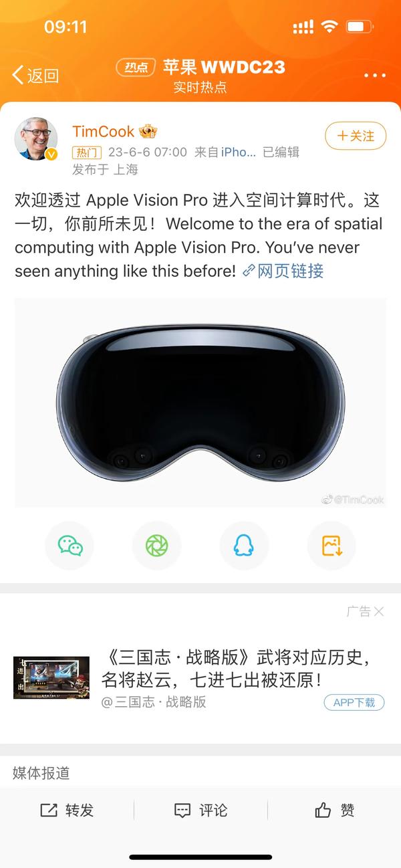Tap the 热门 hot tag
401x868 pixels.
(87, 152)
